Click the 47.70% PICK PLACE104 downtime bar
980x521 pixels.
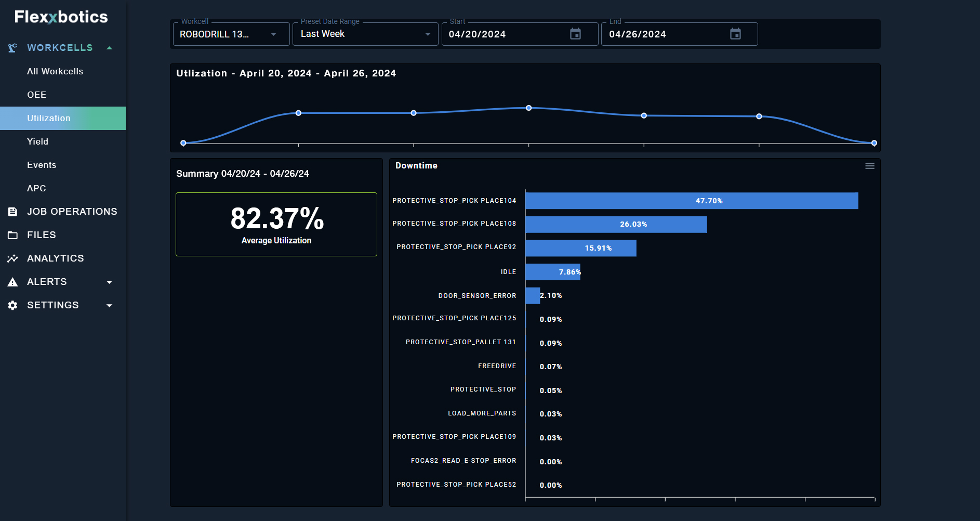tap(691, 201)
